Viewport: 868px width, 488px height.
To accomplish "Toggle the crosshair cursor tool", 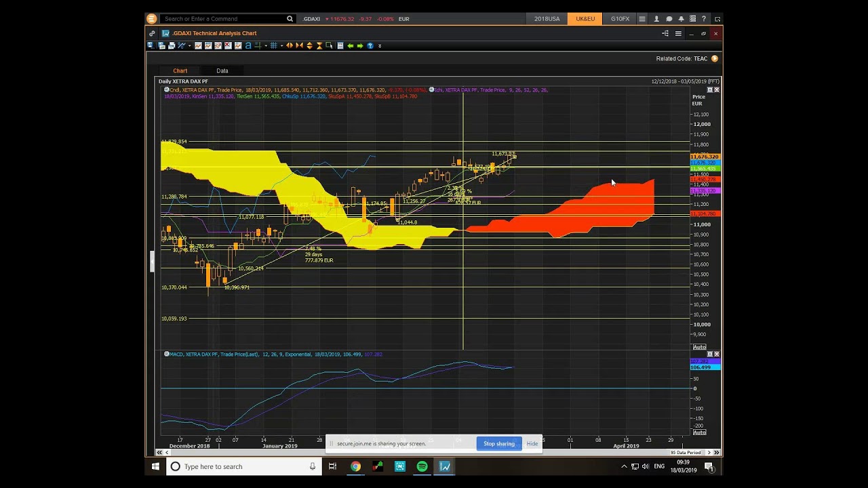I will coord(258,45).
